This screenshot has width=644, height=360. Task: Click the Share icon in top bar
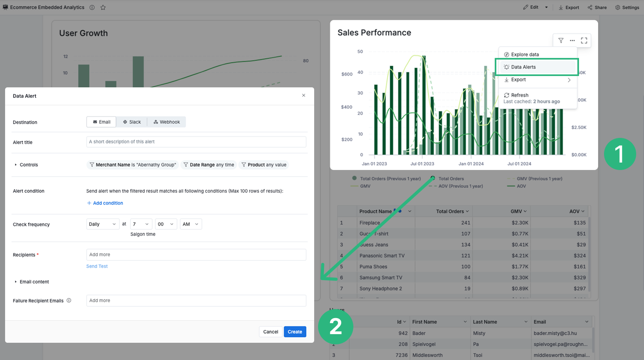[x=597, y=7]
